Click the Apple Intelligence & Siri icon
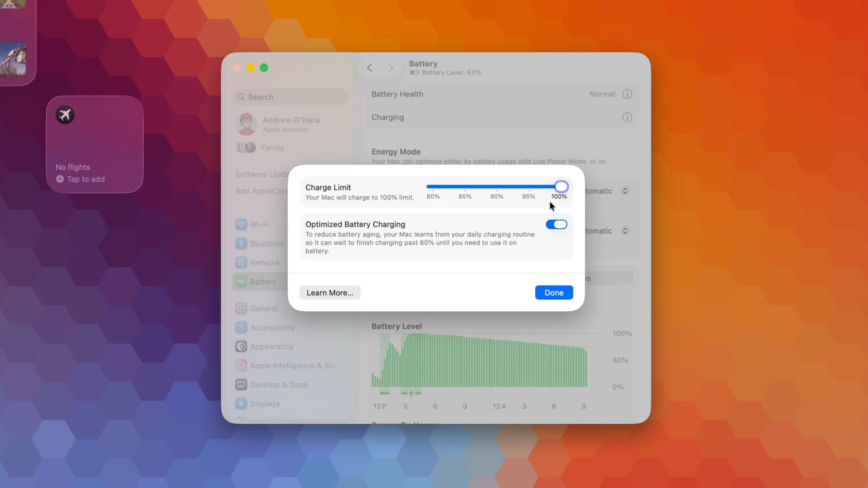 (241, 365)
